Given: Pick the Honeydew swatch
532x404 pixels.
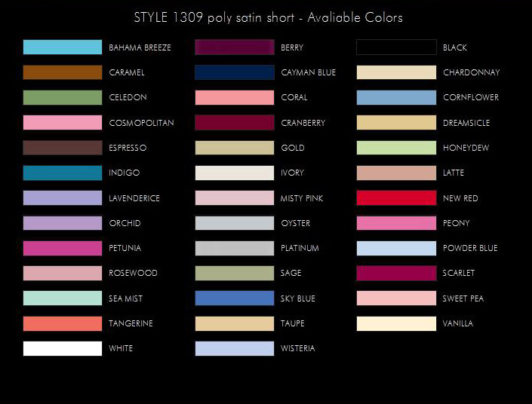Looking at the screenshot, I should pos(396,148).
